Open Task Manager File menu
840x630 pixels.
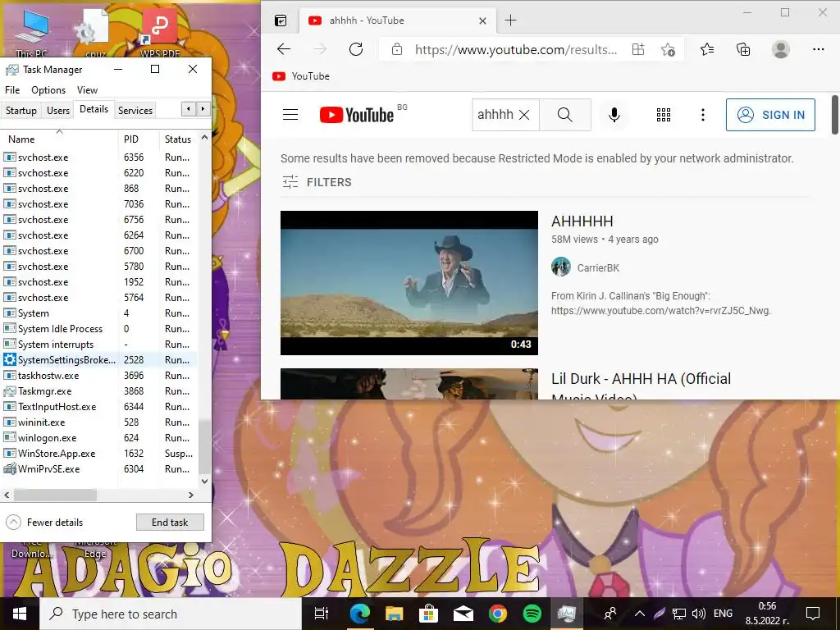pos(12,90)
